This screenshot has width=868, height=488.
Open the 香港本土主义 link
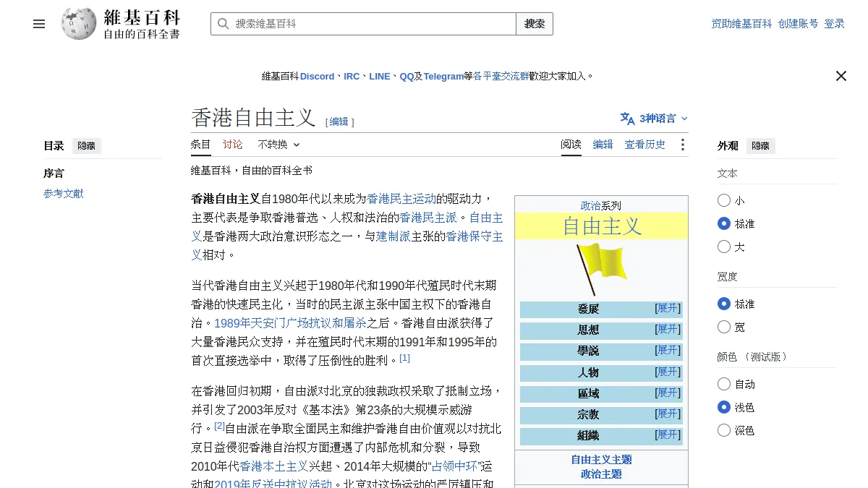pos(274,466)
